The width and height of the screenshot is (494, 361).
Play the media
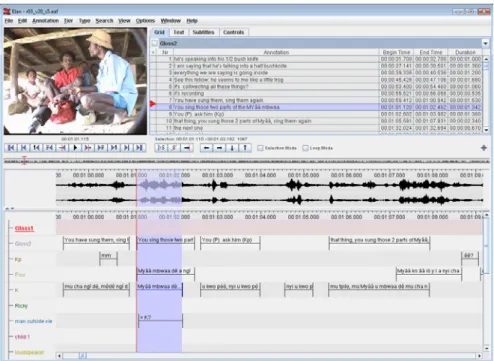coord(75,148)
